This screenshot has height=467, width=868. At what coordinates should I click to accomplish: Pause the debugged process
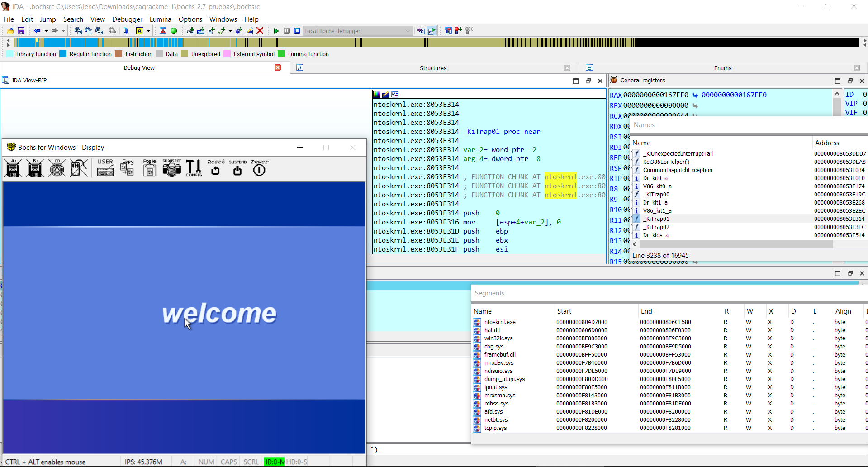[287, 31]
